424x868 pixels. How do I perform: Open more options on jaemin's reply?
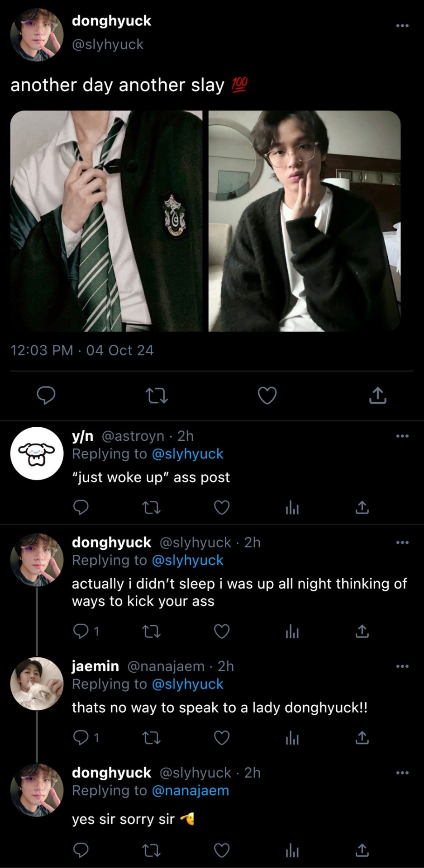[402, 666]
